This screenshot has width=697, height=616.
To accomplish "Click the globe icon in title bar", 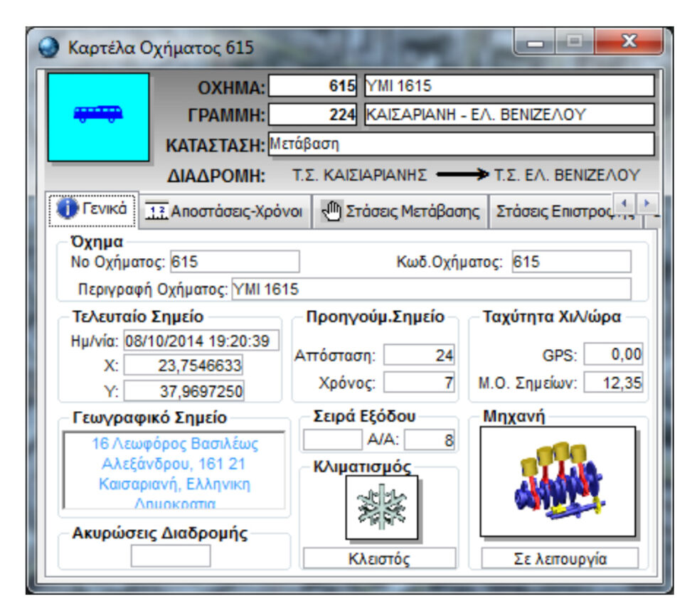I will click(48, 47).
